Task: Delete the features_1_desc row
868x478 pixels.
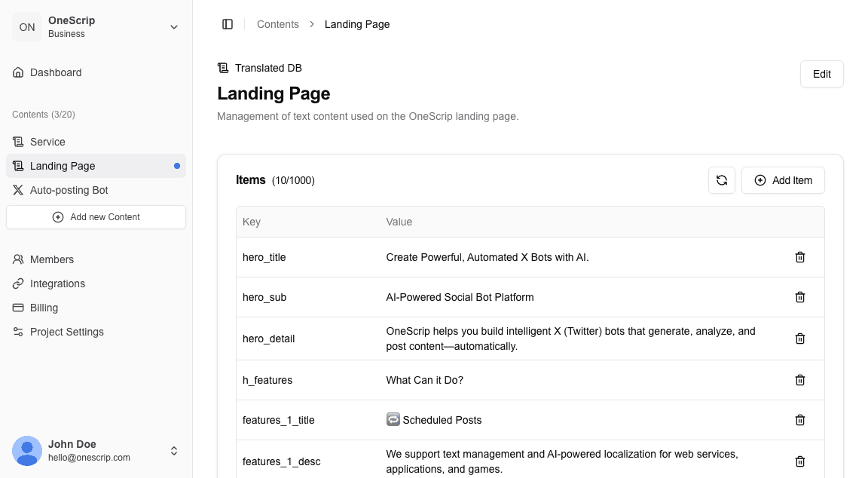Action: click(800, 461)
